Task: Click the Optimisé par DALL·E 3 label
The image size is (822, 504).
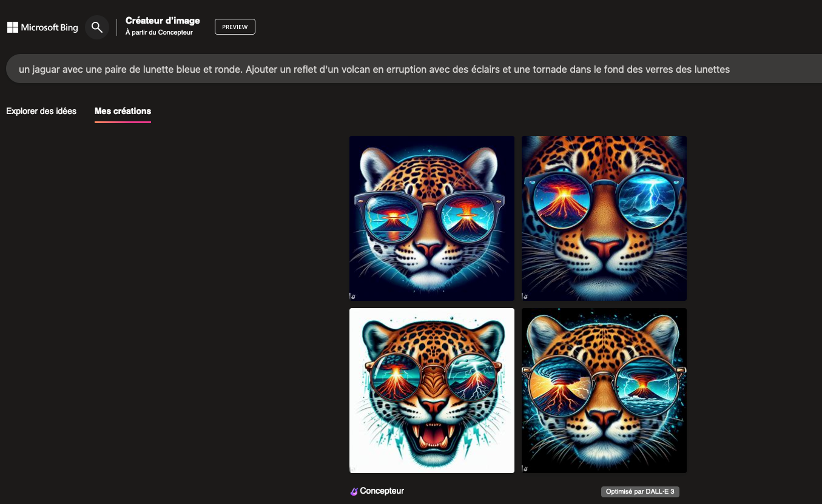Action: (640, 492)
